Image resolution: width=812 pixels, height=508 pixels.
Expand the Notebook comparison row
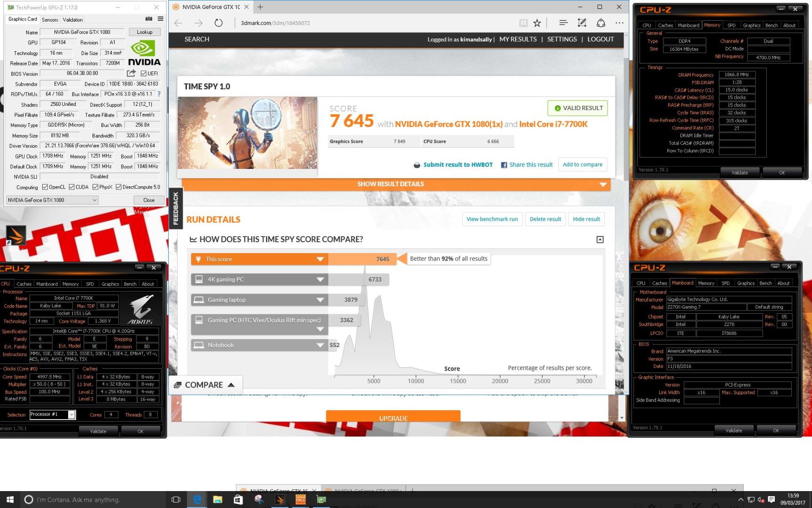[x=320, y=345]
